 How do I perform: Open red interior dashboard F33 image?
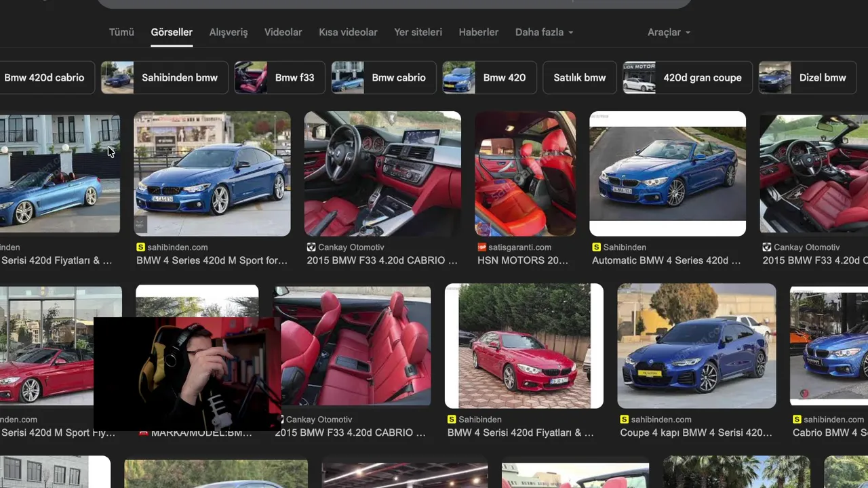(382, 174)
